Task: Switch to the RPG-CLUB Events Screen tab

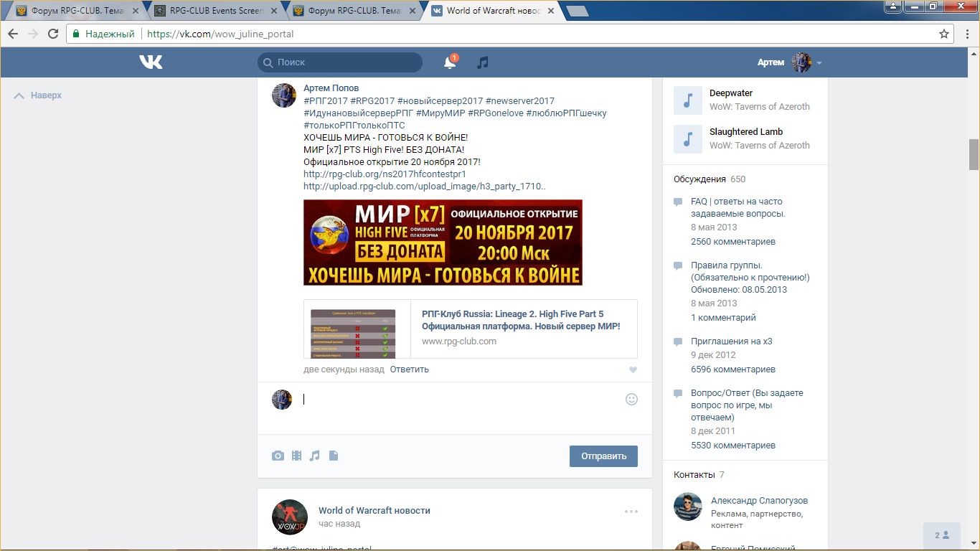Action: [x=216, y=11]
